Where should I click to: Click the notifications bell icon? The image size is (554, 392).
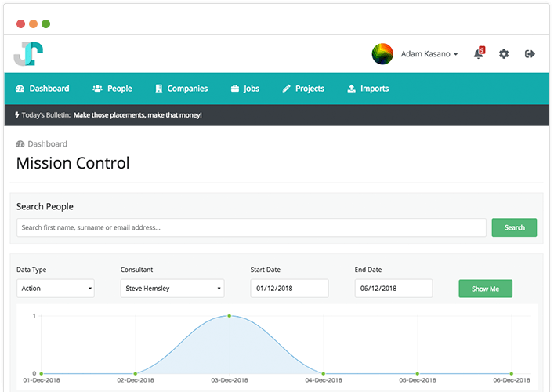pos(479,54)
